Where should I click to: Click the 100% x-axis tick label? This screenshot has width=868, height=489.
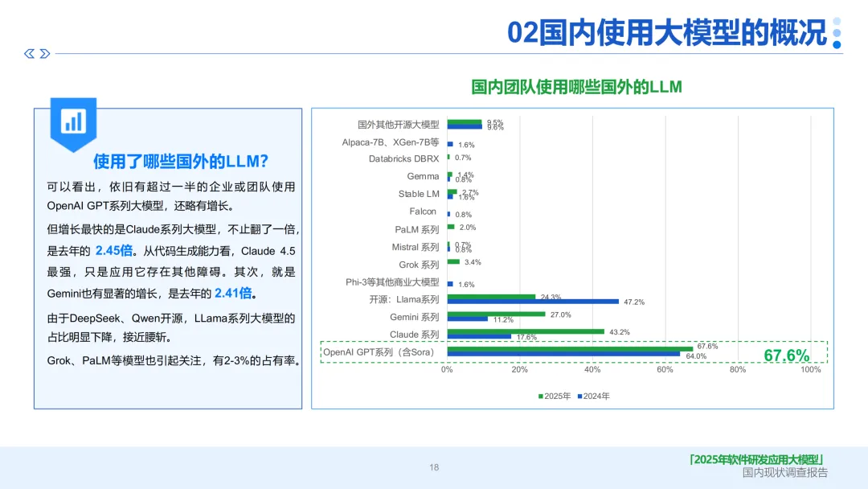tap(810, 369)
